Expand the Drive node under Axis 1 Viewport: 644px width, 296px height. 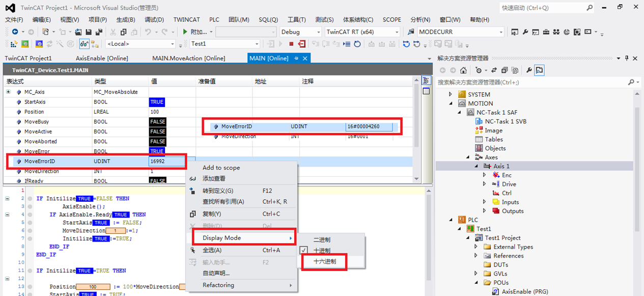pyautogui.click(x=485, y=184)
